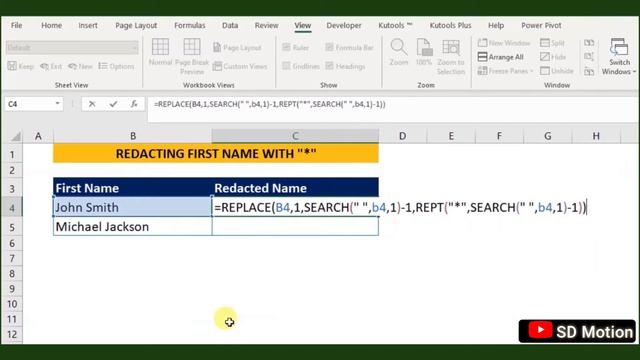This screenshot has width=640, height=360.
Task: Click Zoom to Selection
Action: pos(451,56)
